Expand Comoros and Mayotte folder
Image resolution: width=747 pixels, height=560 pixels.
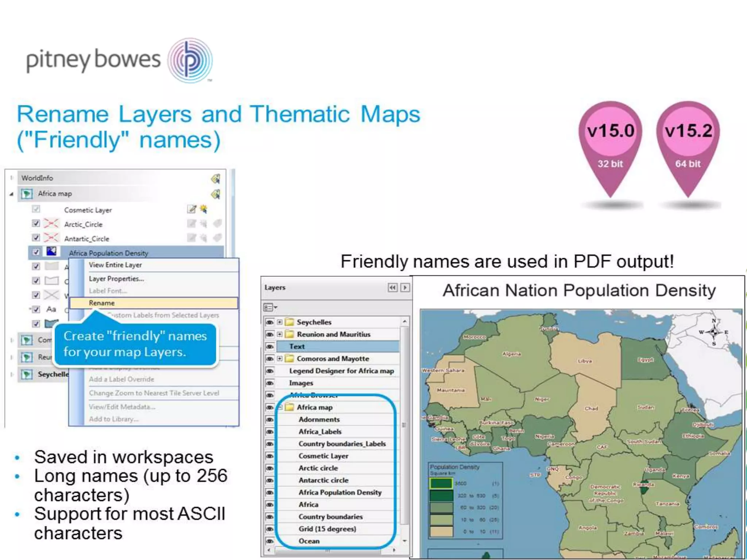tap(280, 359)
